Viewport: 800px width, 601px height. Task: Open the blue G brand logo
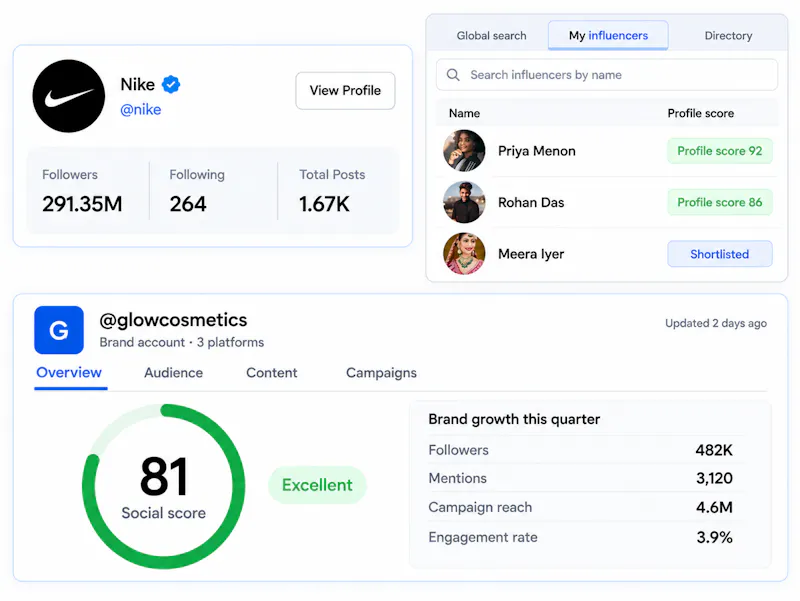[x=59, y=330]
